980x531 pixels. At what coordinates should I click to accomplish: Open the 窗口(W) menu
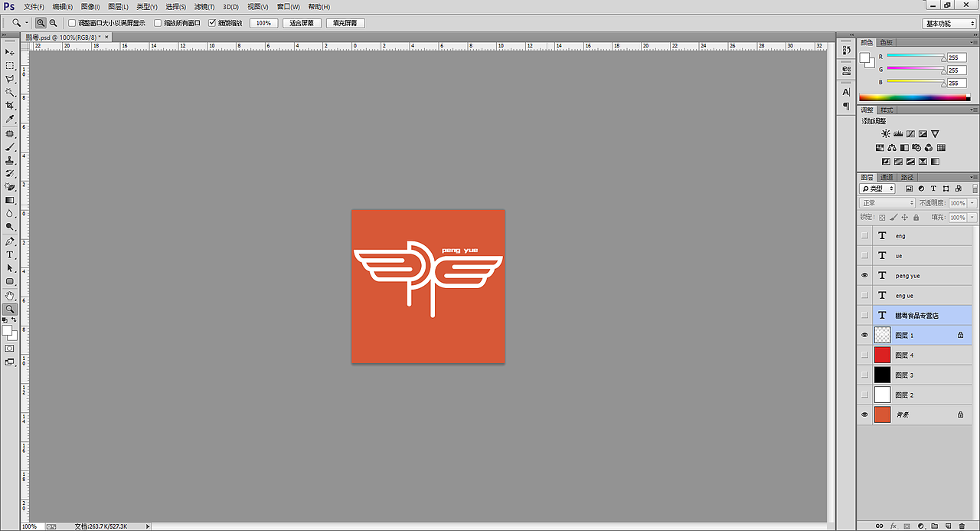pyautogui.click(x=289, y=6)
